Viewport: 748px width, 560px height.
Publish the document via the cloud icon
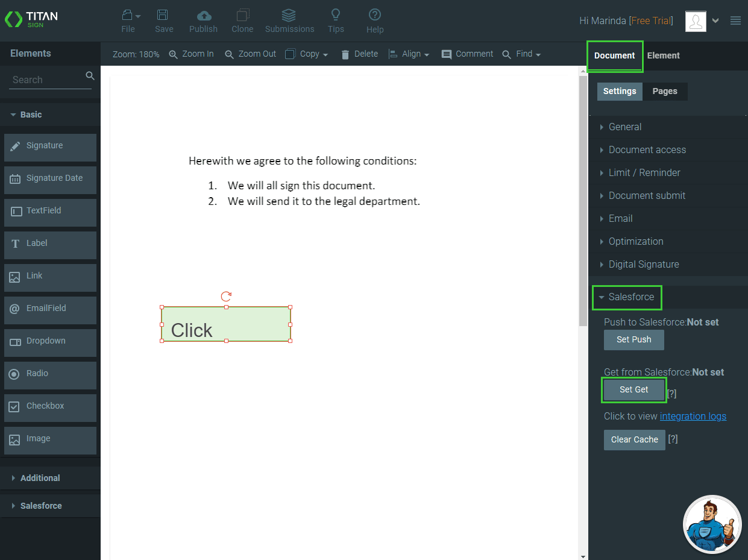click(x=203, y=20)
